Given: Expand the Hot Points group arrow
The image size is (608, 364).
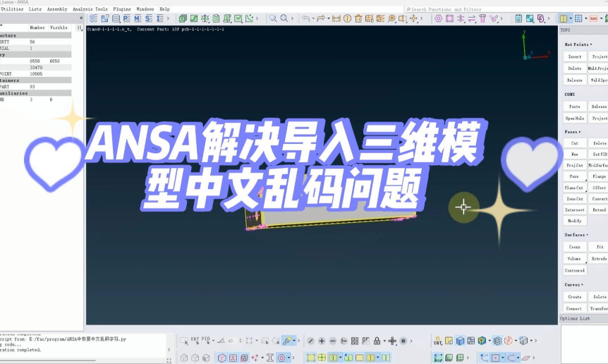Looking at the screenshot, I should point(591,44).
